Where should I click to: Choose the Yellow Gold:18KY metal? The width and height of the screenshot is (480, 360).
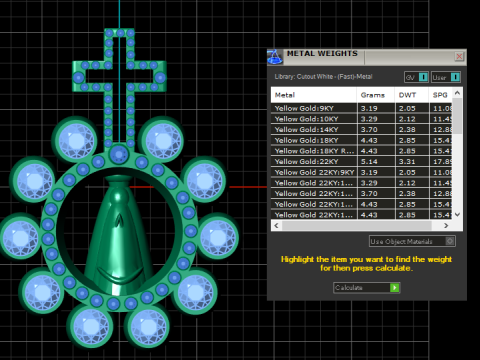(x=362, y=140)
